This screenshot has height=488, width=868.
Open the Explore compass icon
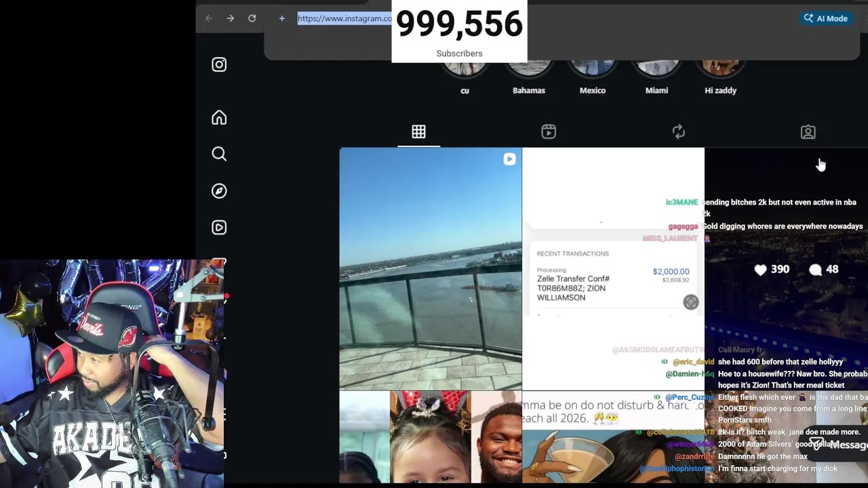219,191
